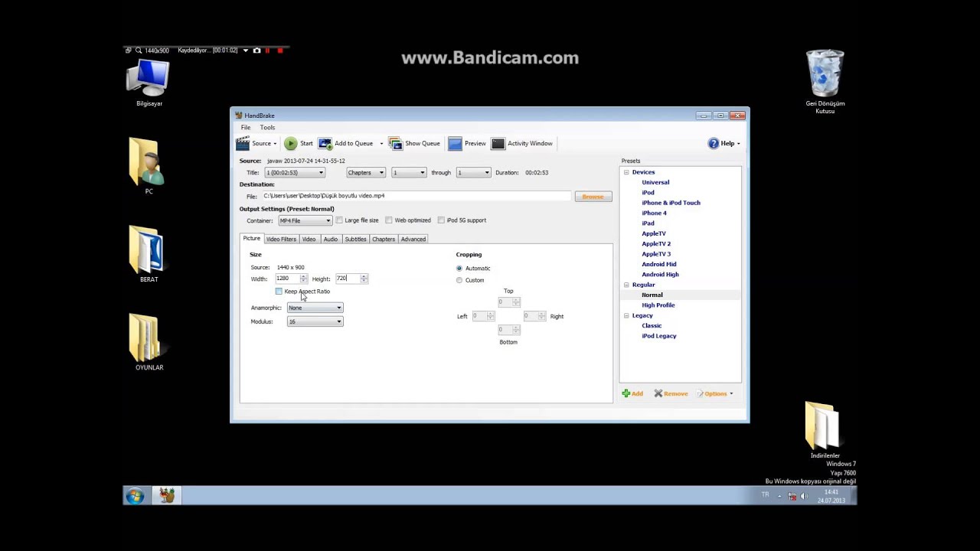980x551 pixels.
Task: Click the Height spinner arrows
Action: pos(364,279)
